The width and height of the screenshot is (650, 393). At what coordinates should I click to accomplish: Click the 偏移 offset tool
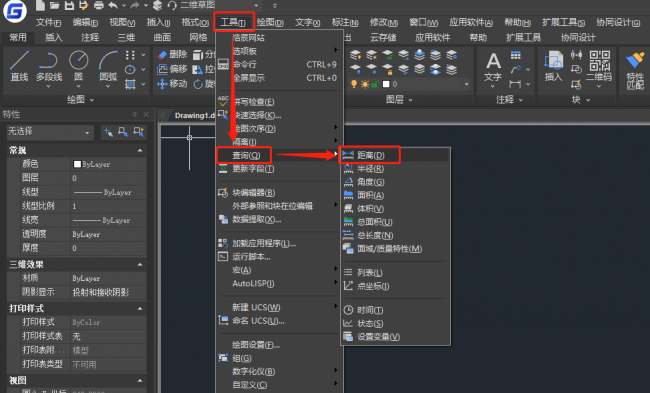click(173, 69)
